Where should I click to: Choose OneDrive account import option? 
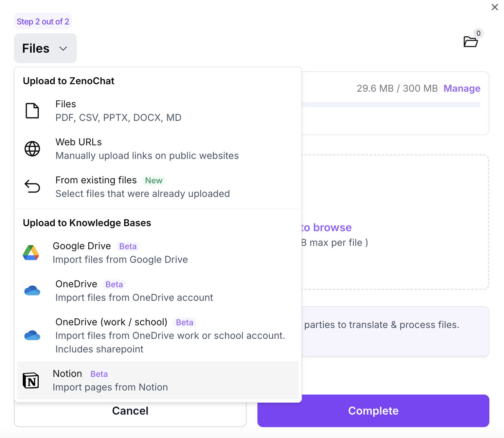pyautogui.click(x=158, y=291)
